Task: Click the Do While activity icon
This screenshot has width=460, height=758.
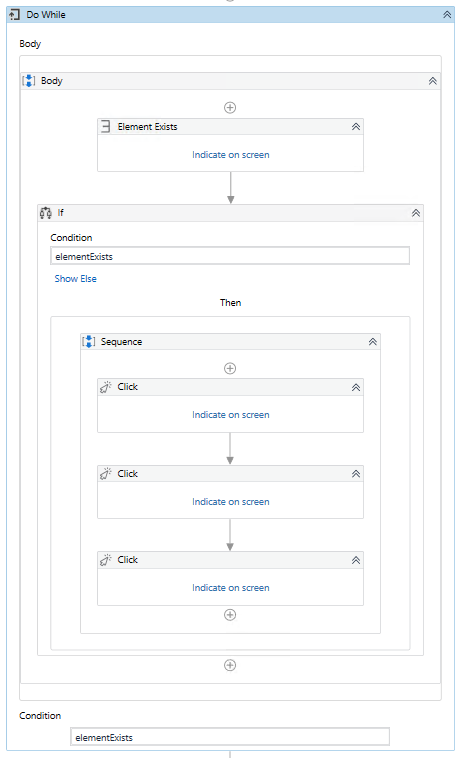Action: (14, 15)
